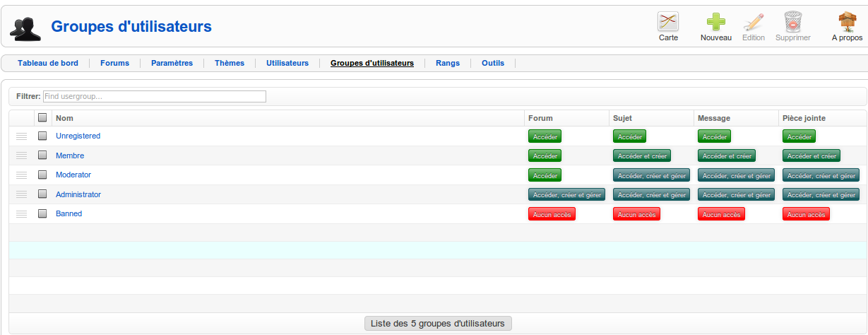Click the Nouveau green plus icon
This screenshot has height=335, width=868.
pos(715,22)
